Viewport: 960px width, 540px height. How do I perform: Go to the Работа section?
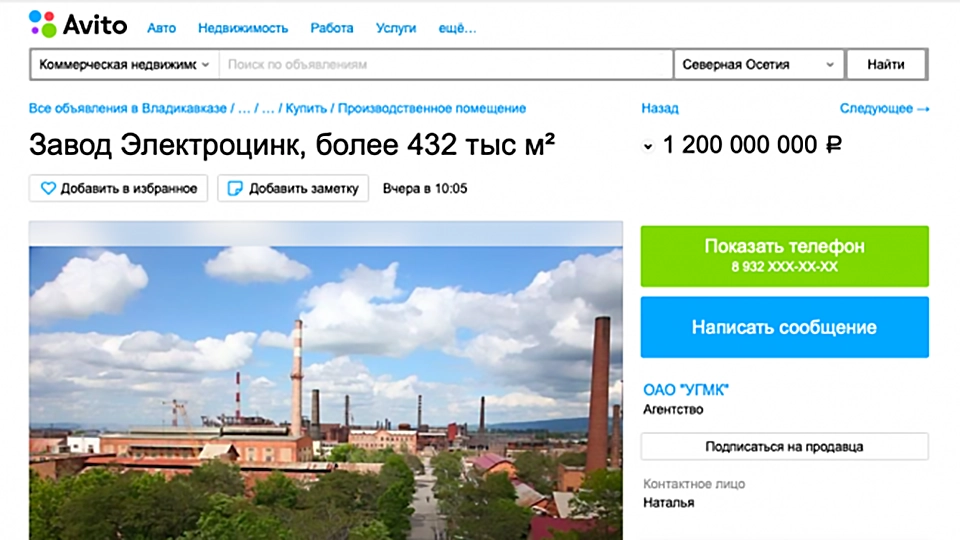coord(332,28)
